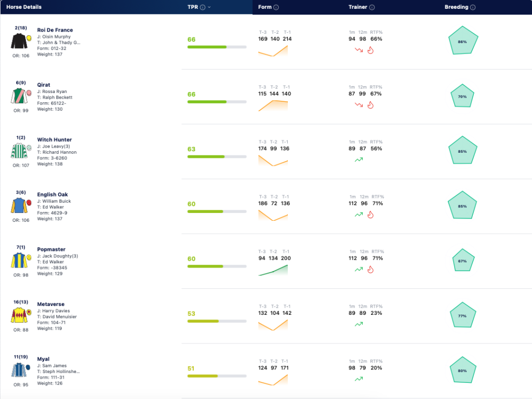Click Metaverse's yellow and red silks icon
Viewport: 532px width, 399px height.
click(19, 315)
